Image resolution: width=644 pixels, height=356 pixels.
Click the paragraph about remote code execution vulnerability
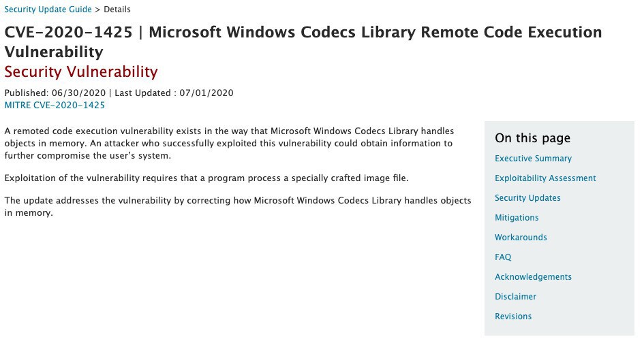point(229,143)
